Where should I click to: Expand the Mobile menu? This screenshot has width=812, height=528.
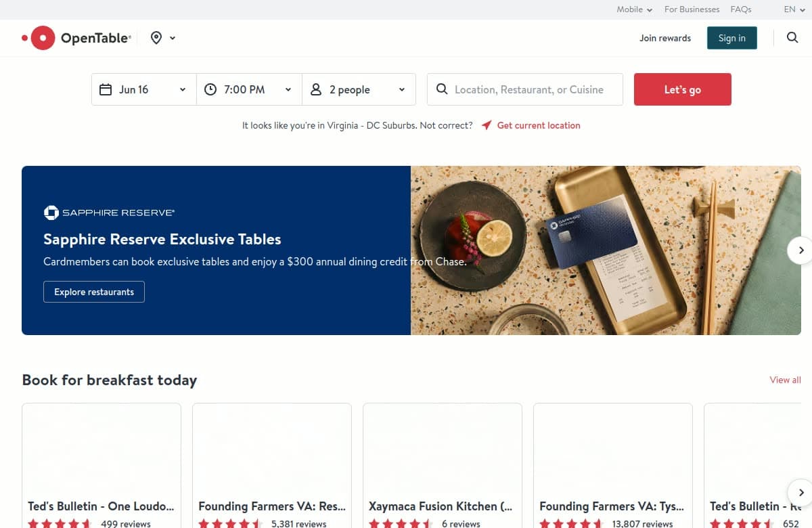[634, 9]
